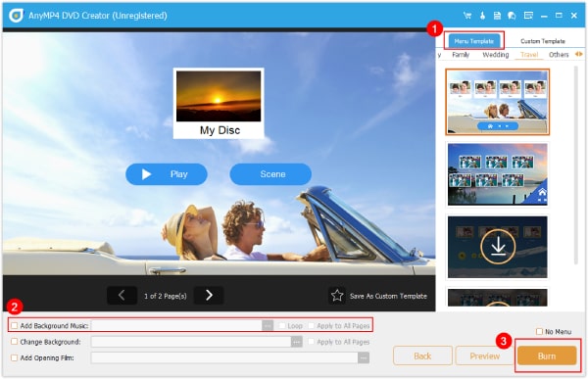The width and height of the screenshot is (588, 379).
Task: Browse for opening film file button
Action: 363,357
